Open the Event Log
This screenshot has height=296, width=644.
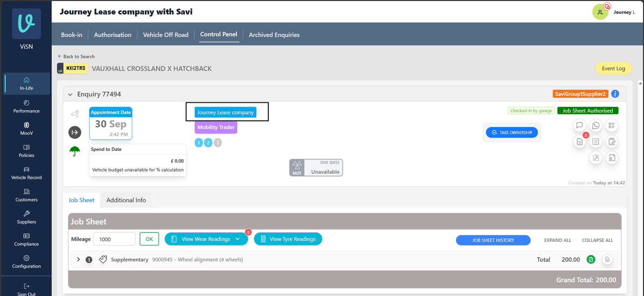point(613,68)
